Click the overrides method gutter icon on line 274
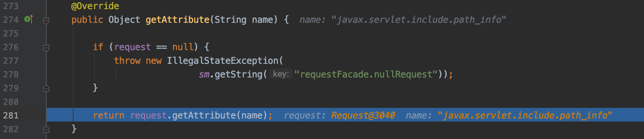644x139 pixels. pos(29,19)
